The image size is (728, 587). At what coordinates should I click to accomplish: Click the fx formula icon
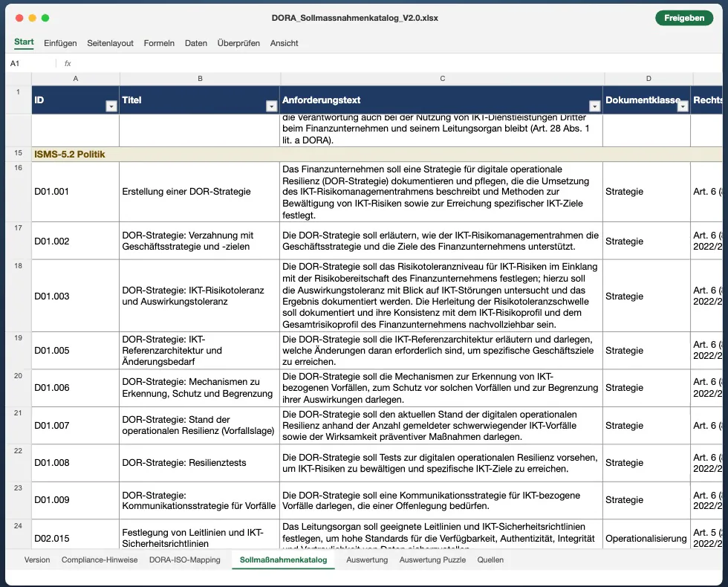tap(68, 63)
